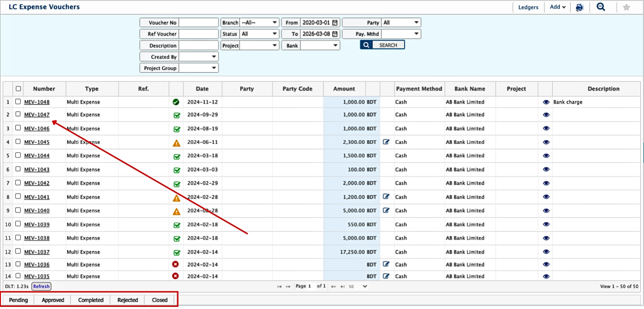
Task: Select the checkbox for MEV-1040 row
Action: [18, 210]
